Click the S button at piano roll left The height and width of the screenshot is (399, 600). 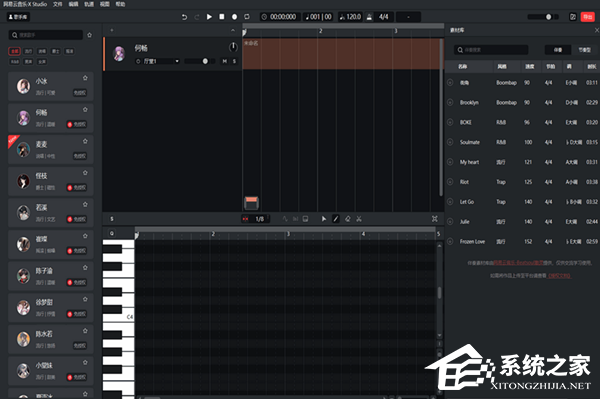(x=112, y=219)
